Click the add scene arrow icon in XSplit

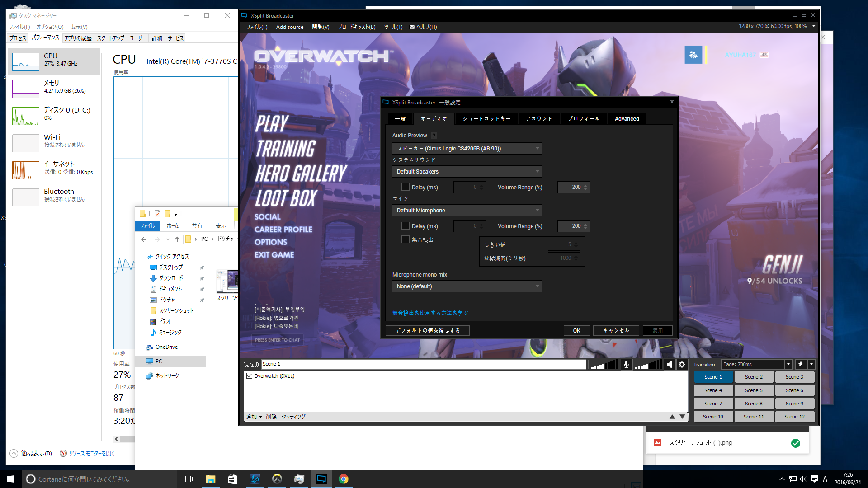[812, 363]
